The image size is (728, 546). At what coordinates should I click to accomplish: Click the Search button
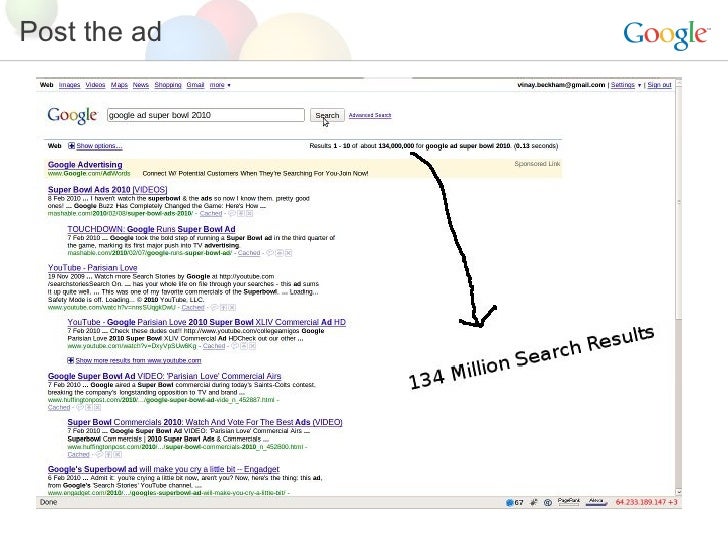[x=327, y=115]
